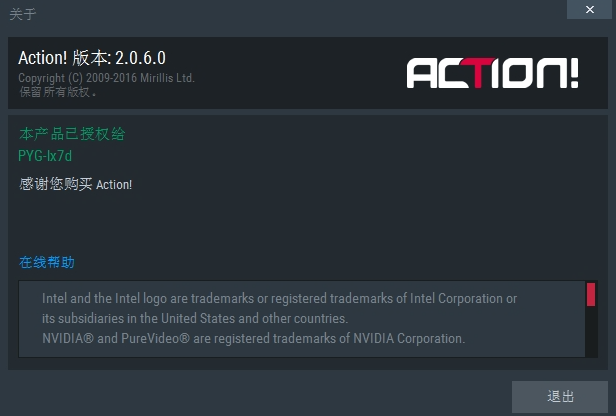
Task: Click the 关于 window title text
Action: [x=20, y=15]
